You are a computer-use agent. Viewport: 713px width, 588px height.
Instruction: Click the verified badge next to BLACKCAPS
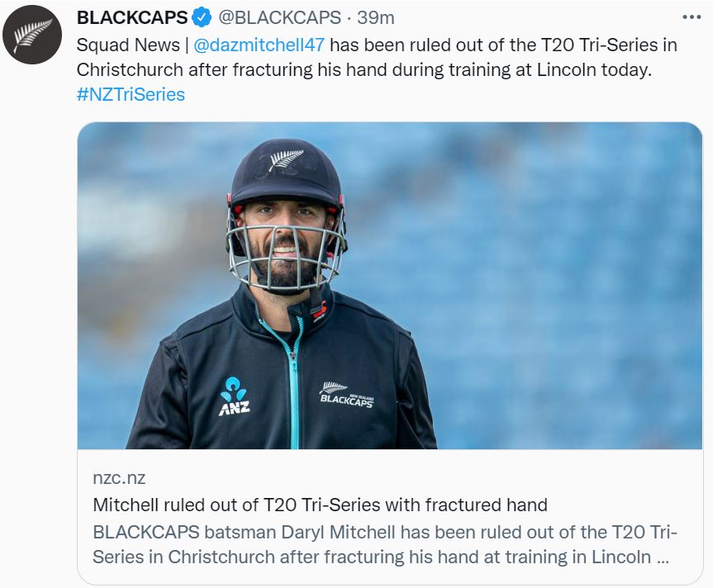tap(201, 17)
